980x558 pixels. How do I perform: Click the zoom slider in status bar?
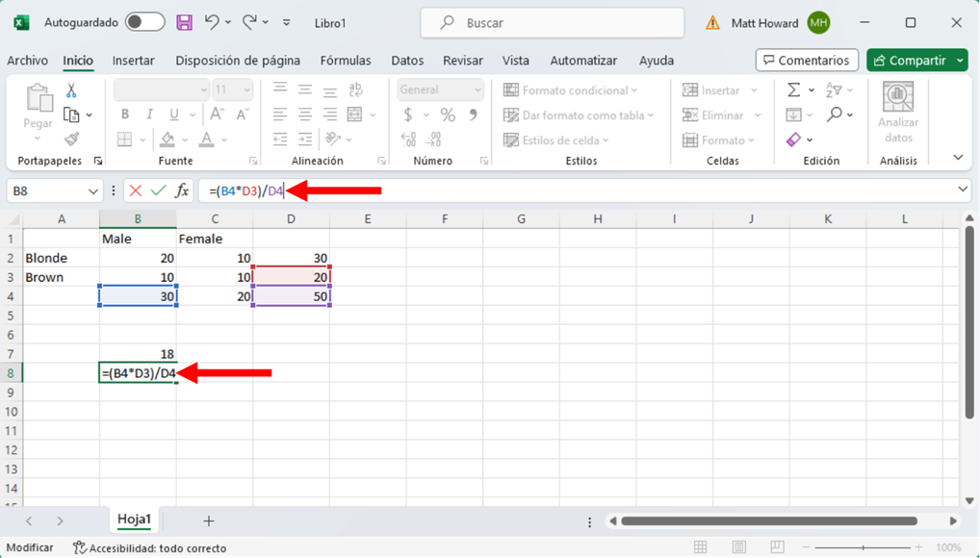click(x=864, y=547)
